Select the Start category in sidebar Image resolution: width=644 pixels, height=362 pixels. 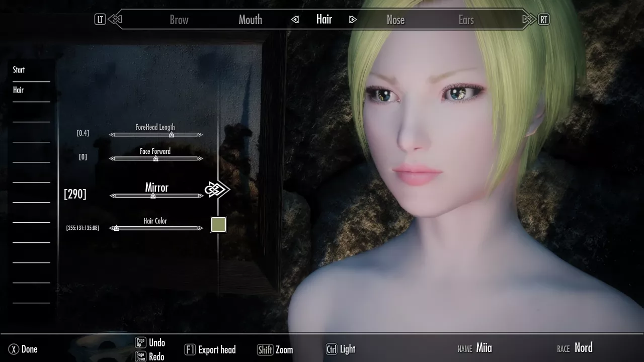pos(19,70)
